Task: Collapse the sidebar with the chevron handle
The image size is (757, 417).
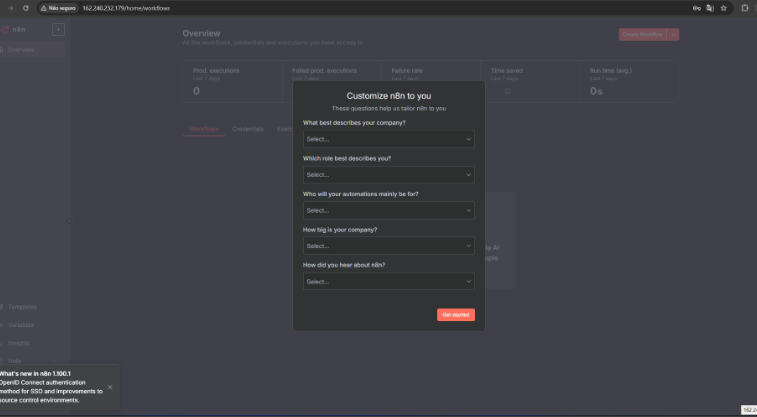Action: pyautogui.click(x=69, y=221)
